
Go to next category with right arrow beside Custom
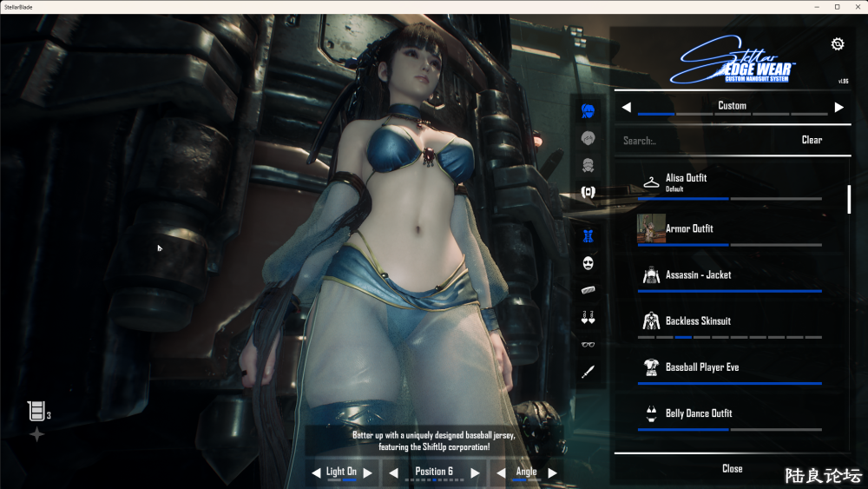click(839, 107)
